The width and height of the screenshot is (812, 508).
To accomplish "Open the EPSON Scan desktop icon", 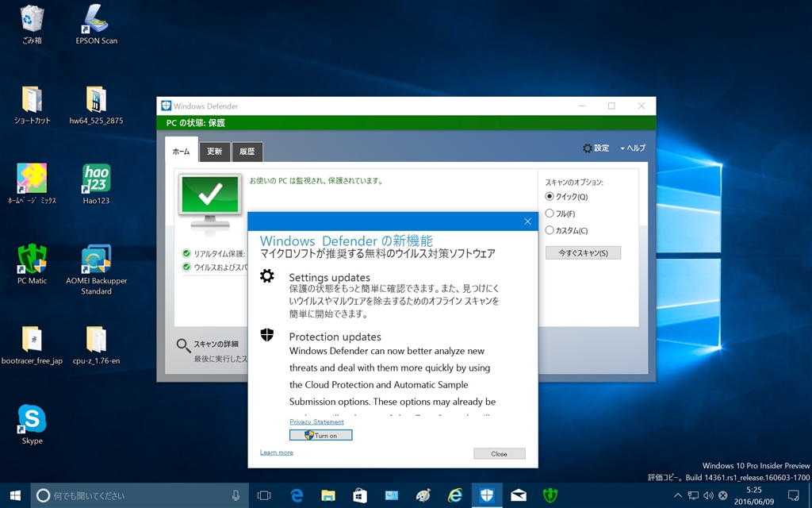I will click(x=96, y=21).
